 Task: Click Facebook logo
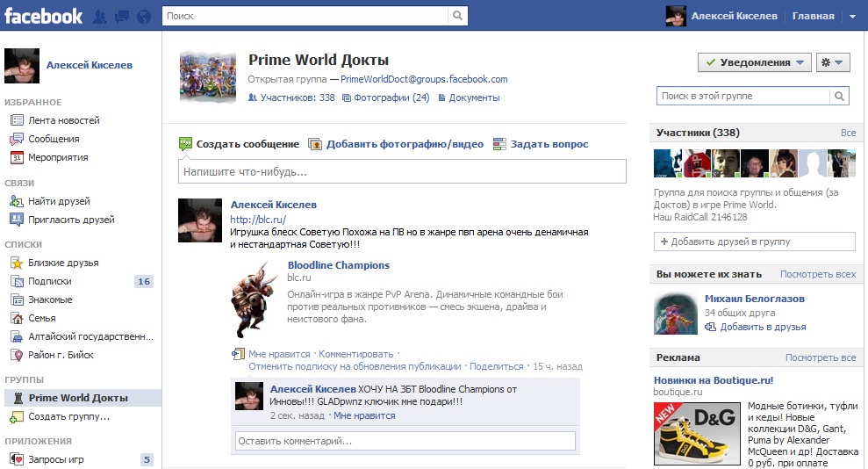(x=43, y=16)
